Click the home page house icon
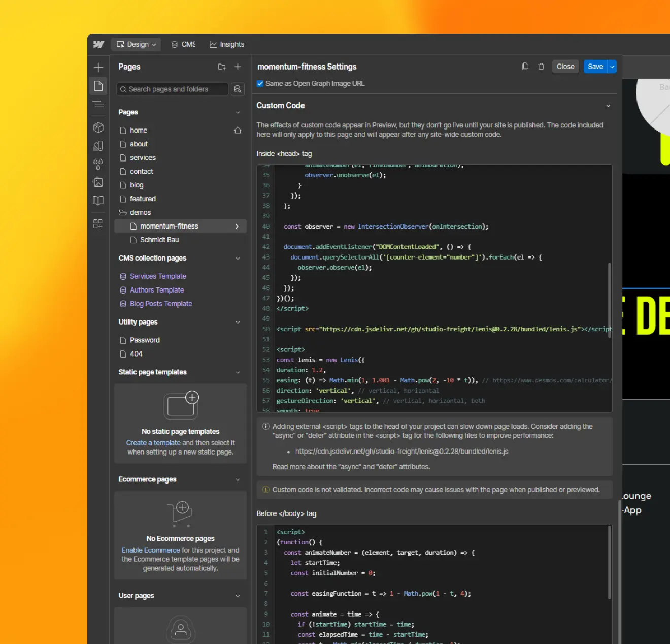Screen dimensions: 670x644 coord(238,131)
